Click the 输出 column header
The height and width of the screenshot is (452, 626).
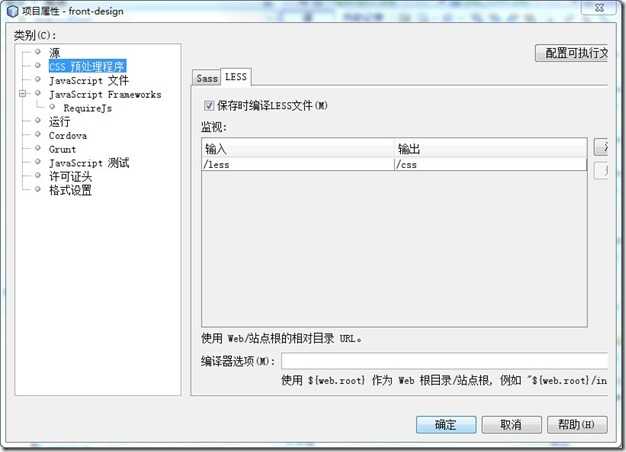pyautogui.click(x=490, y=149)
